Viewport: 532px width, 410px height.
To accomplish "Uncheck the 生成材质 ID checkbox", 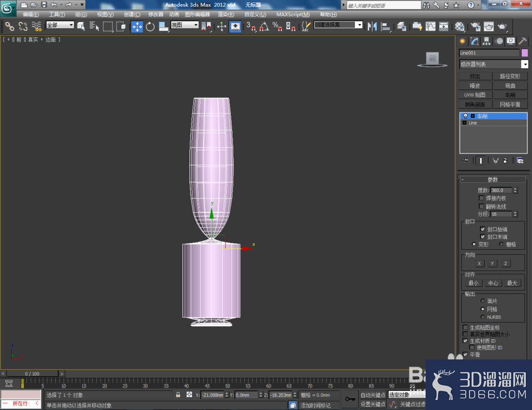I will click(465, 341).
